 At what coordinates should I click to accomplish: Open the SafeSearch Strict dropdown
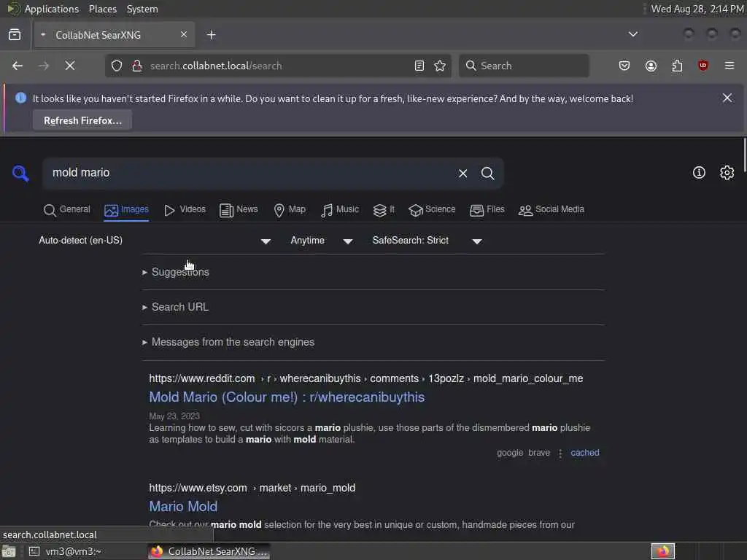point(427,241)
